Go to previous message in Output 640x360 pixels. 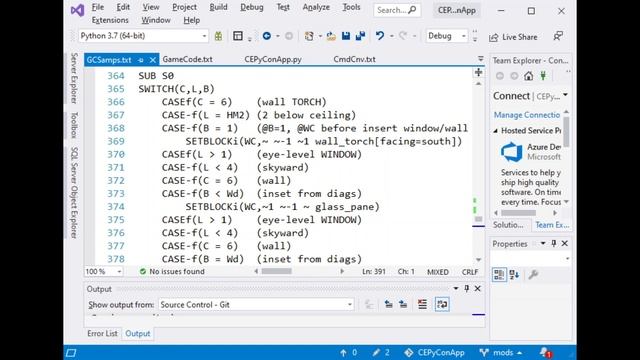coord(388,304)
